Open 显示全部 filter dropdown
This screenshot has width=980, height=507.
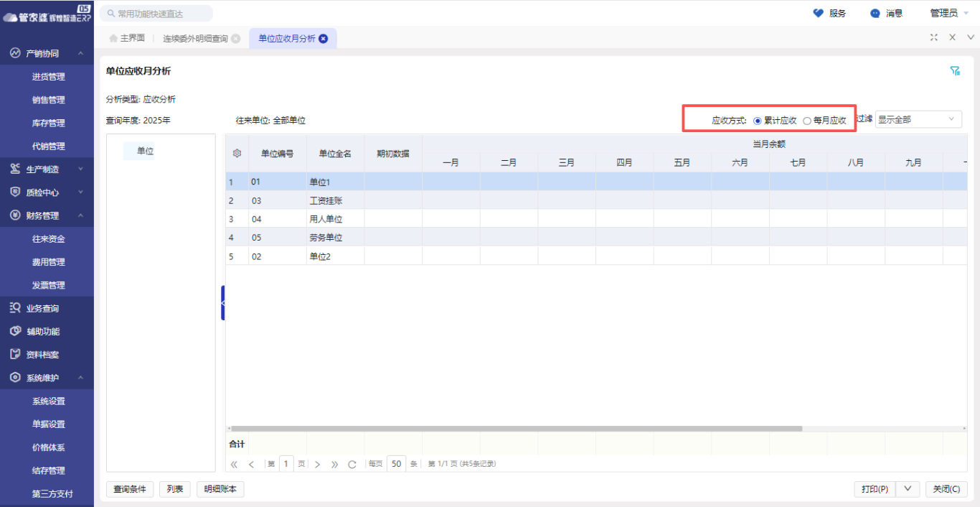click(918, 119)
